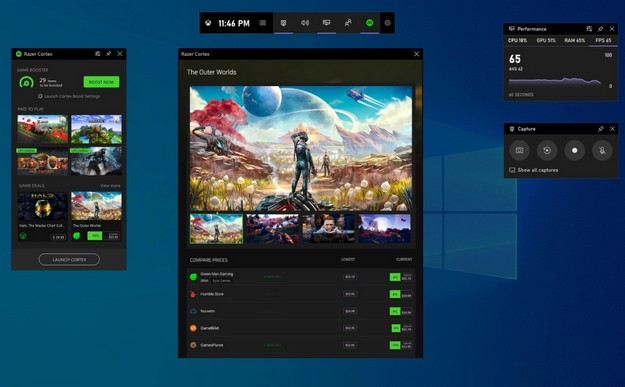Toggle microphone while recording

point(602,150)
